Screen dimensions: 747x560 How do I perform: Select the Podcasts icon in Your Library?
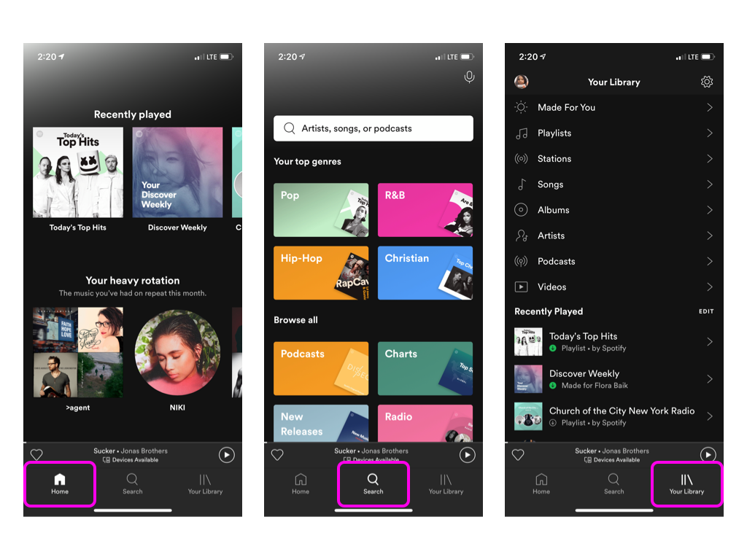coord(520,261)
